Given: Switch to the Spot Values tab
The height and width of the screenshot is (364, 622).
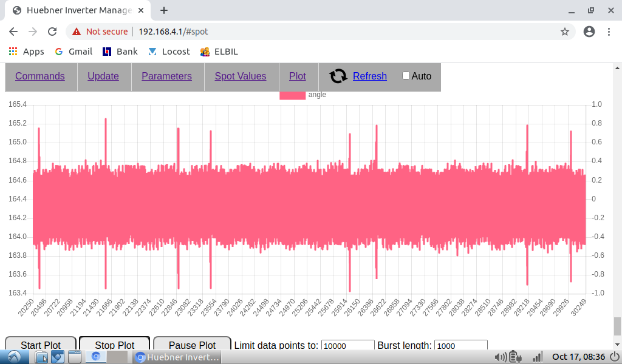Looking at the screenshot, I should click(x=240, y=76).
